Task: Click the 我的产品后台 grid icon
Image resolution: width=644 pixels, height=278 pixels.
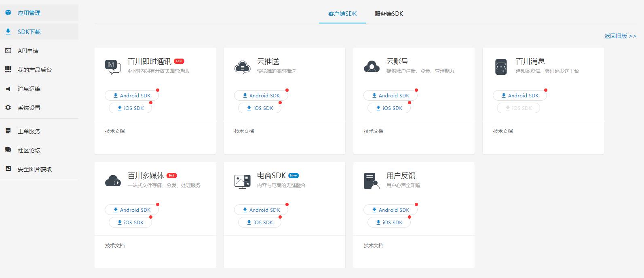Action: coord(8,69)
